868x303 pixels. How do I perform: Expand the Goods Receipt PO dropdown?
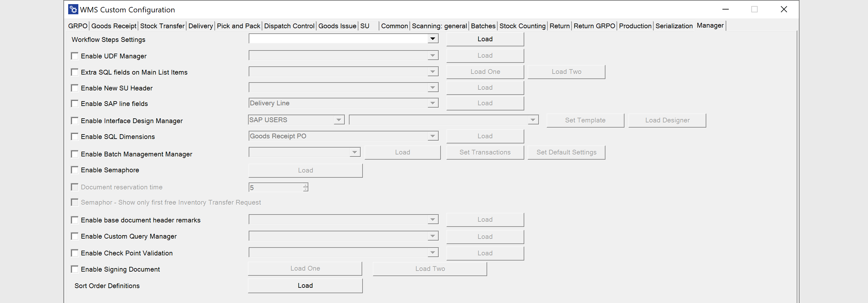pyautogui.click(x=433, y=136)
